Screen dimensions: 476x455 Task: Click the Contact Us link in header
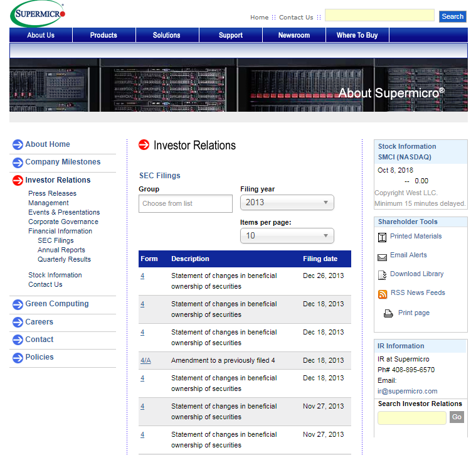click(x=296, y=18)
